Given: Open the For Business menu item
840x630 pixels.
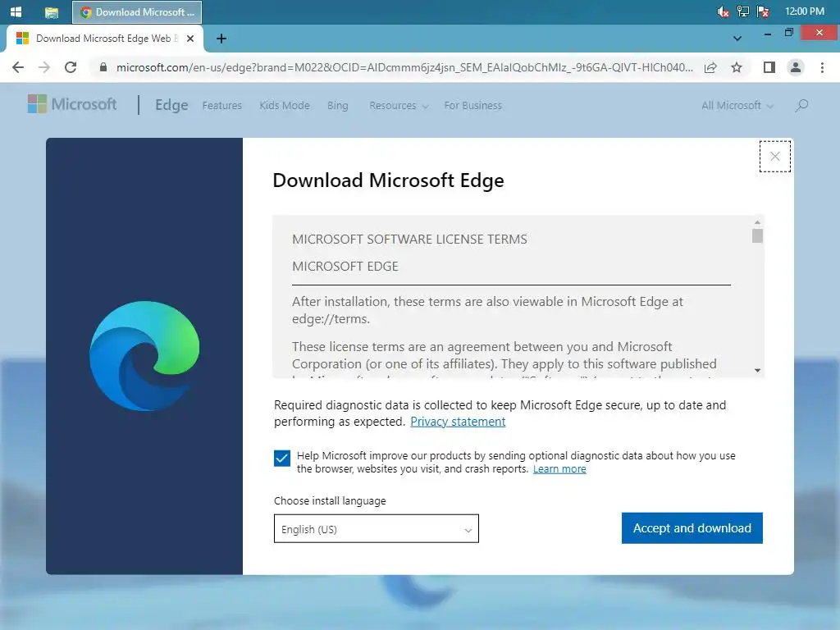Looking at the screenshot, I should (473, 106).
